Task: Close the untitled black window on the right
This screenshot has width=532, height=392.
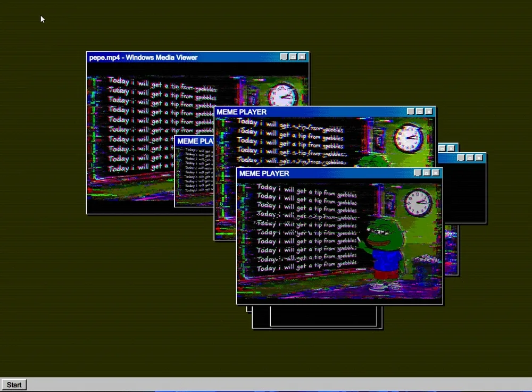Action: point(479,157)
